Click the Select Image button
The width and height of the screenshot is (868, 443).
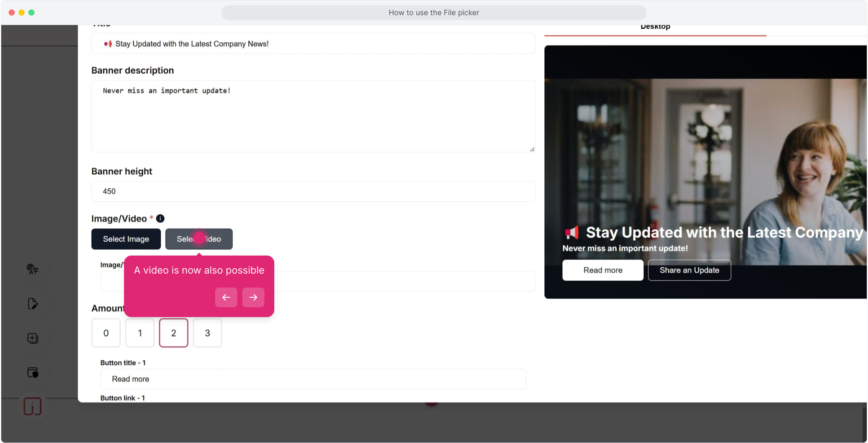[x=126, y=239]
